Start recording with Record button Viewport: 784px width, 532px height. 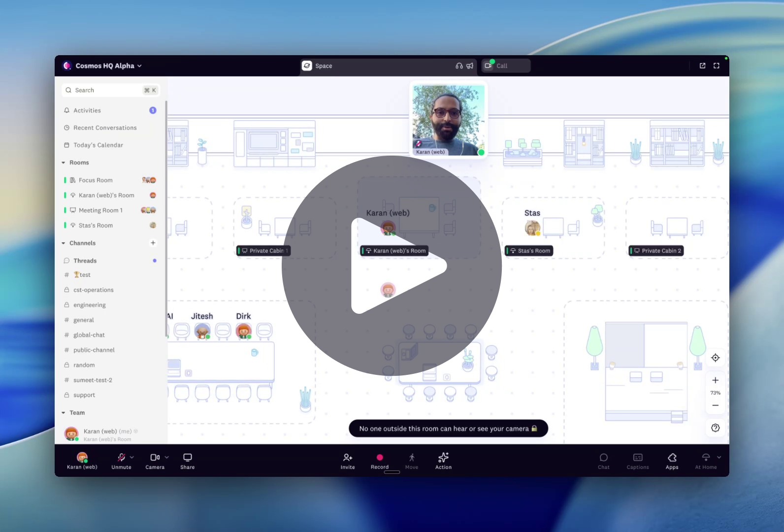coord(380,461)
